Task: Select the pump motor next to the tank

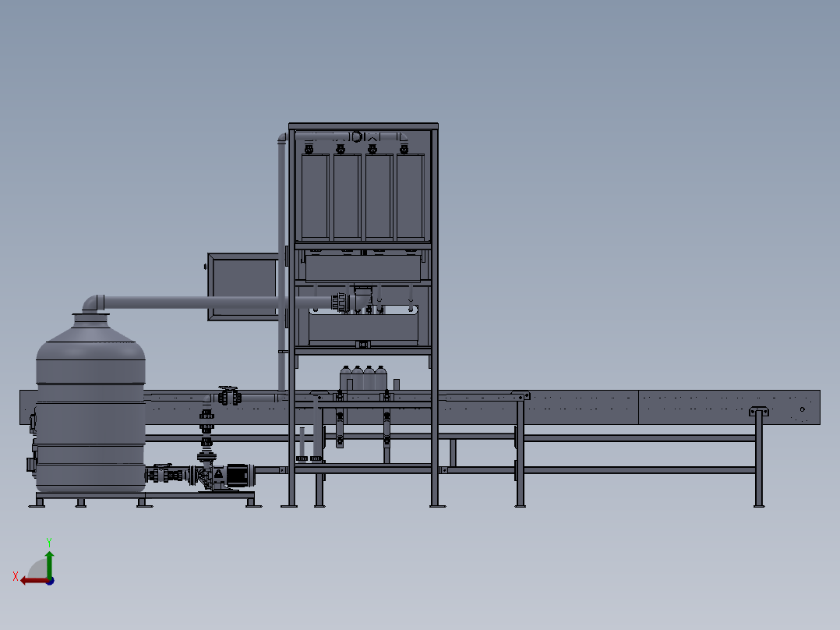Action: coord(239,476)
